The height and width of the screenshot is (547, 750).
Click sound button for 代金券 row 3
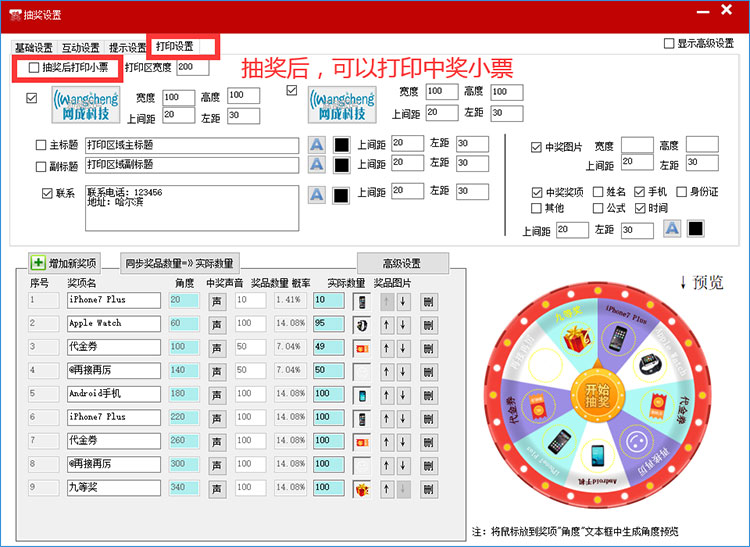pos(217,349)
